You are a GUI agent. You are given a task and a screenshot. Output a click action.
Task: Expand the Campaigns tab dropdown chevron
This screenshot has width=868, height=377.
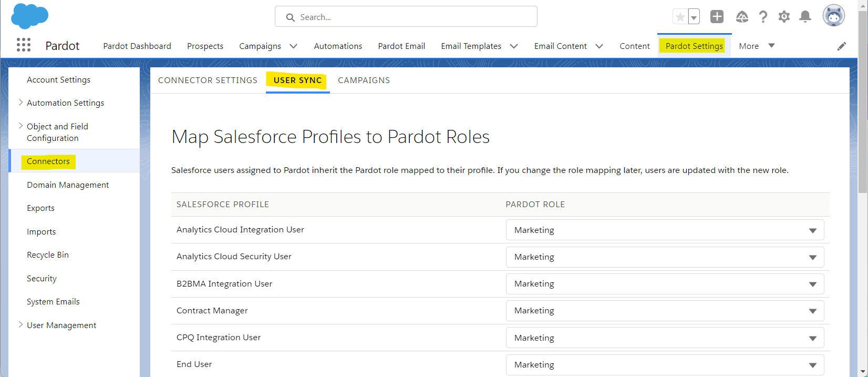pos(294,46)
